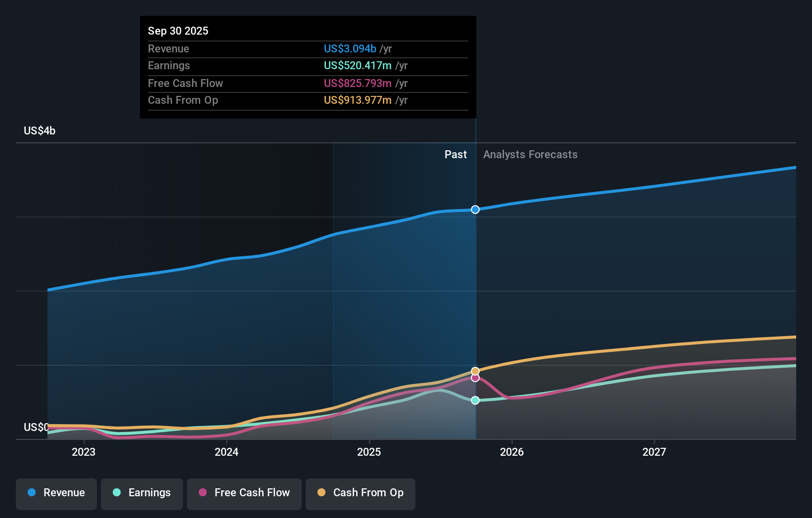The image size is (812, 518).
Task: Select the 2025 label on the x-axis
Action: (x=369, y=452)
